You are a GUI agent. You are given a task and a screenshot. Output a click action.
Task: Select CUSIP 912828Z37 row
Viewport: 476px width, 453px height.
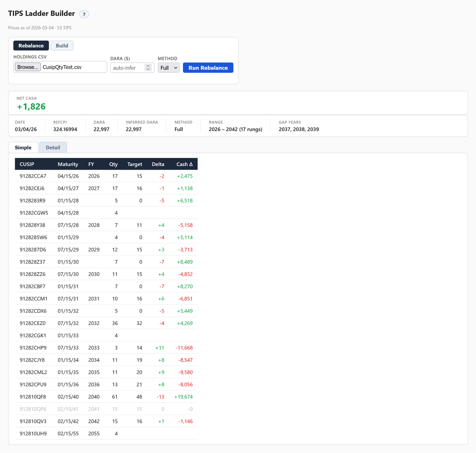[106, 262]
